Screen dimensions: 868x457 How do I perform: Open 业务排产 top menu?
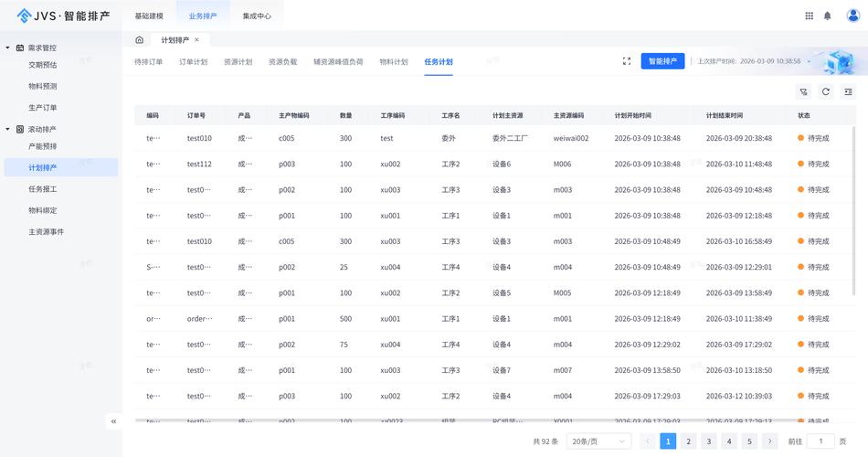[203, 16]
